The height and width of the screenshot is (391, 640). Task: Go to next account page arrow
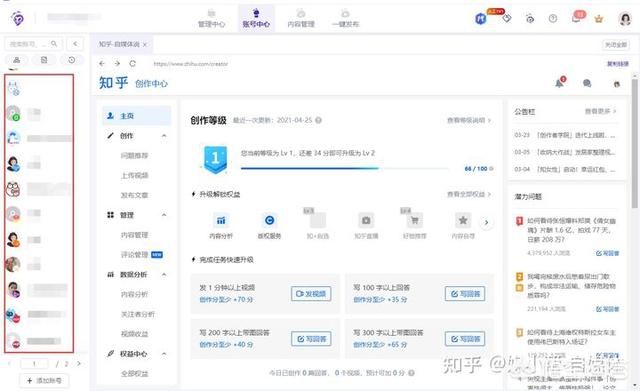79,363
